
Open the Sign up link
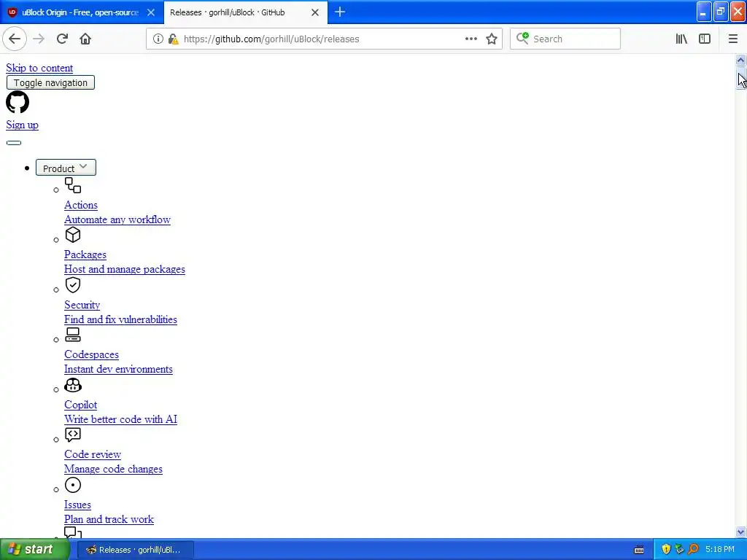coord(23,125)
